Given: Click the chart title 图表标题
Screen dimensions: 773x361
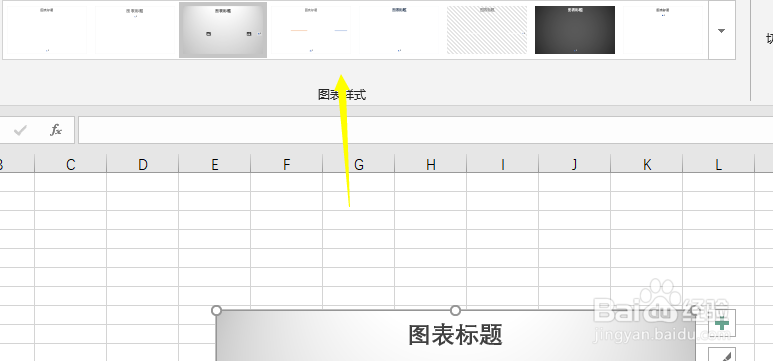Looking at the screenshot, I should pyautogui.click(x=455, y=335).
